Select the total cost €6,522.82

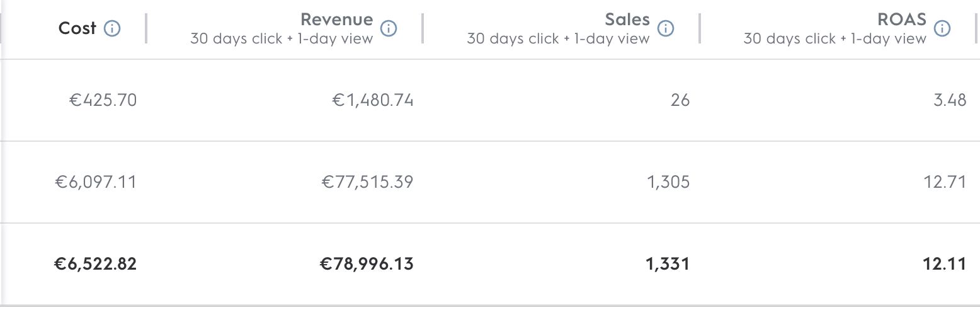point(95,263)
